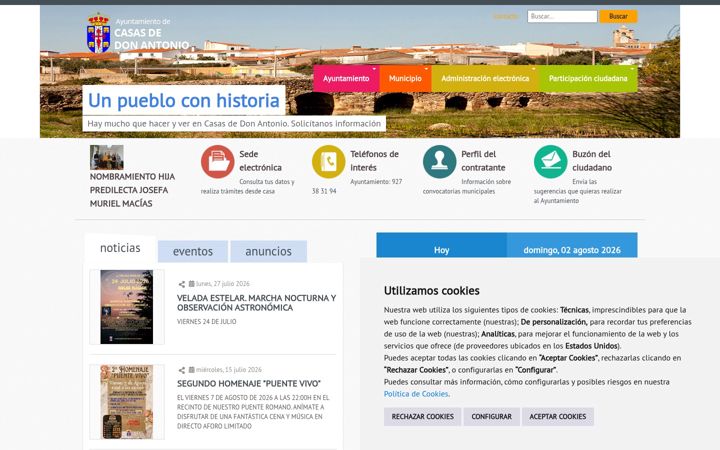Click the "EL VIERNES 7 DE AGOSTO DE 2026" summary text

253,412
